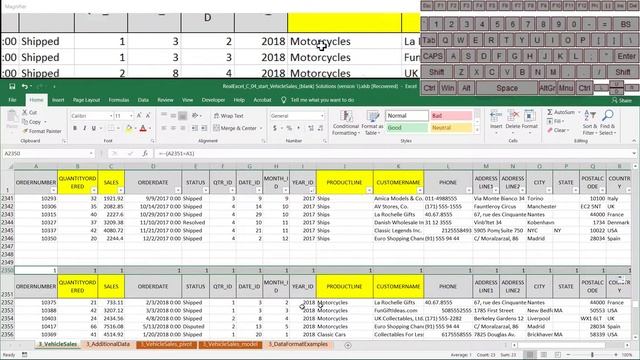Activate the Format Painter brush
Image resolution: width=640 pixels, height=360 pixels.
42,131
